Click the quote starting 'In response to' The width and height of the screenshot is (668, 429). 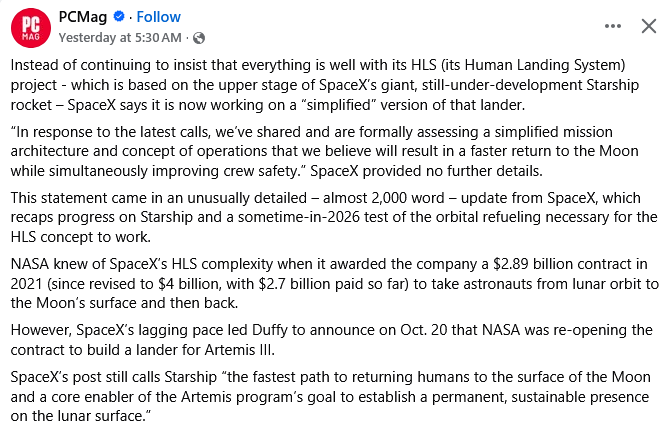tap(330, 150)
